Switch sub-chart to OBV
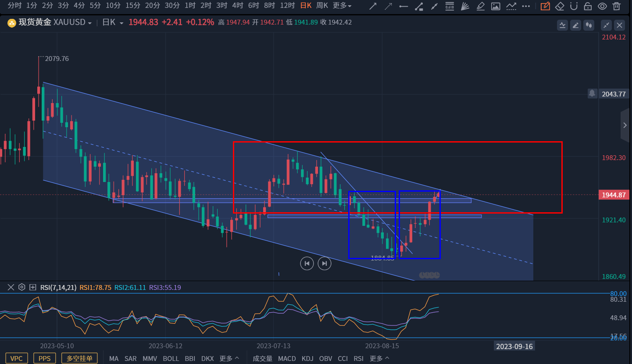 (325, 358)
